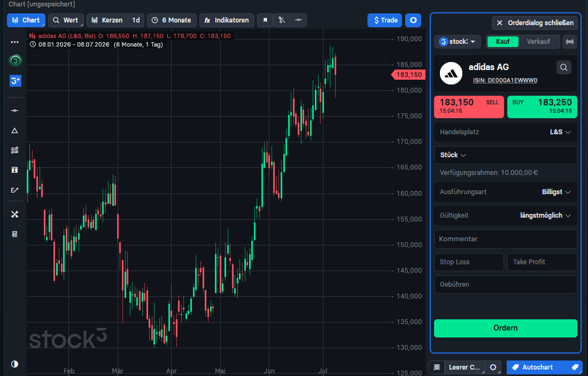Open the stock3 broker selection dropdown
The height and width of the screenshot is (376, 588).
tap(457, 42)
